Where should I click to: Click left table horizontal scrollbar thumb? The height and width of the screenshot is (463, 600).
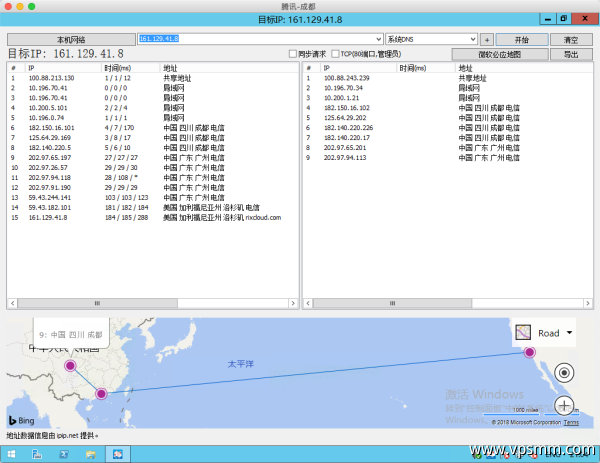click(98, 303)
